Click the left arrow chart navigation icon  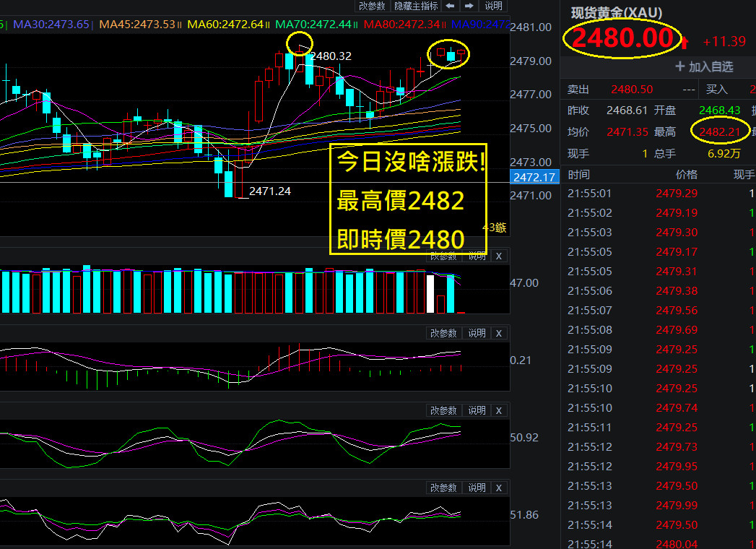click(450, 6)
